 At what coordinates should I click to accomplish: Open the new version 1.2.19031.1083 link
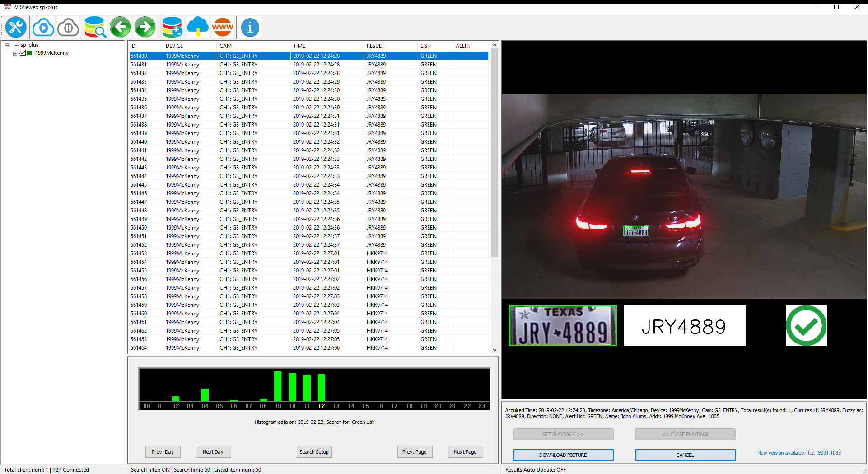pos(798,452)
